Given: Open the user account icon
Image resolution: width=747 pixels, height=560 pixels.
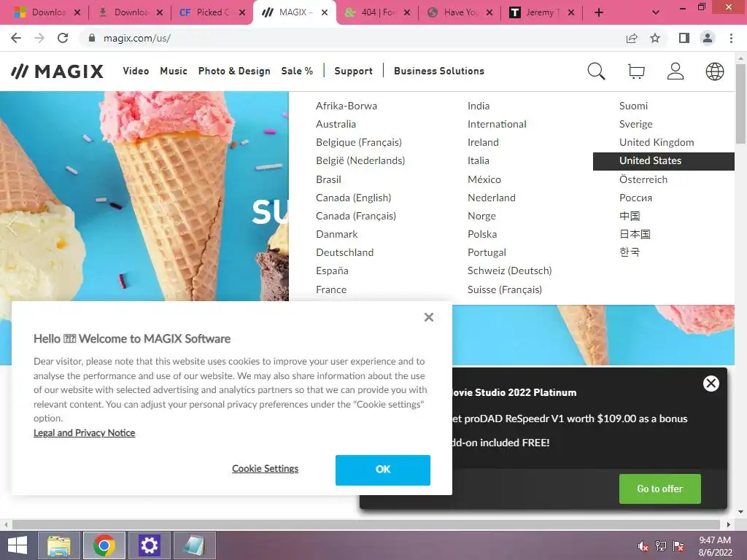Looking at the screenshot, I should point(676,71).
